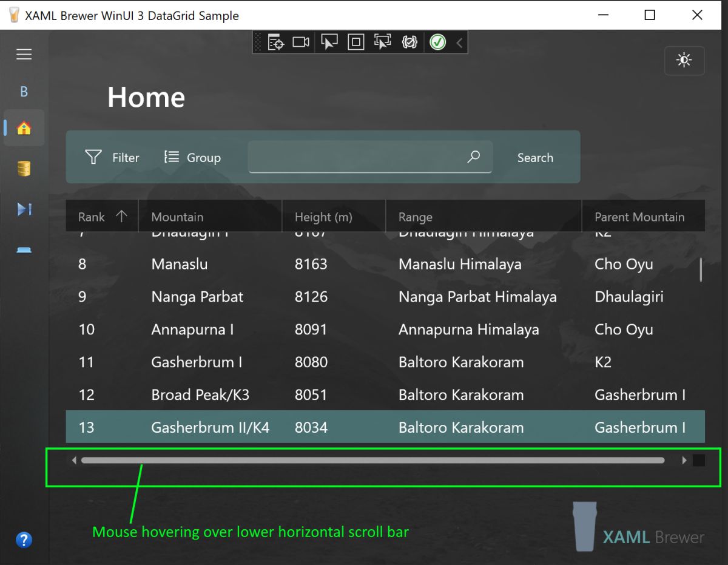This screenshot has height=565, width=728.
Task: Click the vertical scrollbar thumb
Action: [x=701, y=270]
